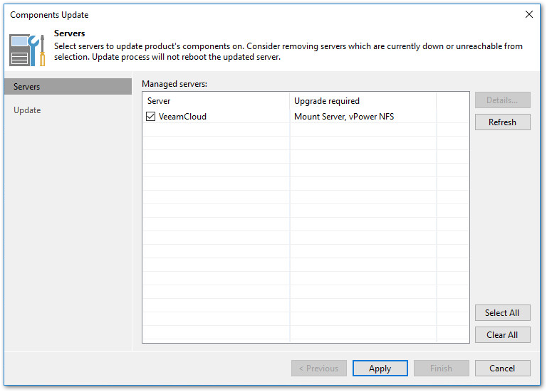Click the Mount Server, vPower NFS cell
This screenshot has width=547, height=392.
click(344, 117)
